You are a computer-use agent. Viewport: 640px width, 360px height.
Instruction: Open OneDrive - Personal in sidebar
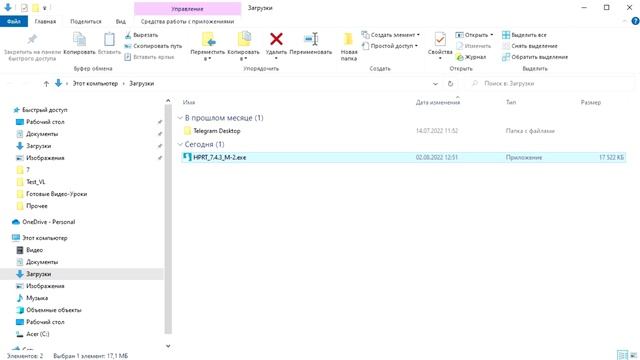pyautogui.click(x=49, y=222)
